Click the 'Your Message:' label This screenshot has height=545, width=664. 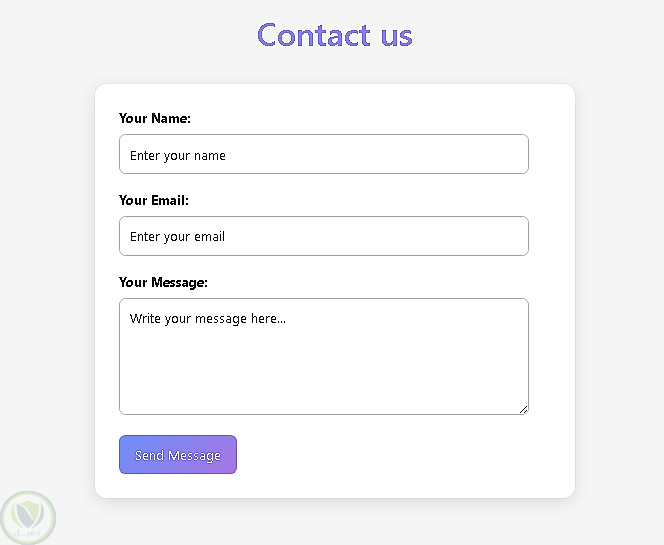[163, 282]
